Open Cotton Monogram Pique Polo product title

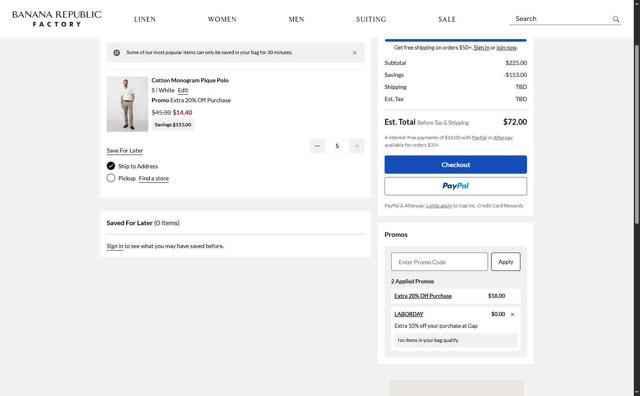pos(190,80)
